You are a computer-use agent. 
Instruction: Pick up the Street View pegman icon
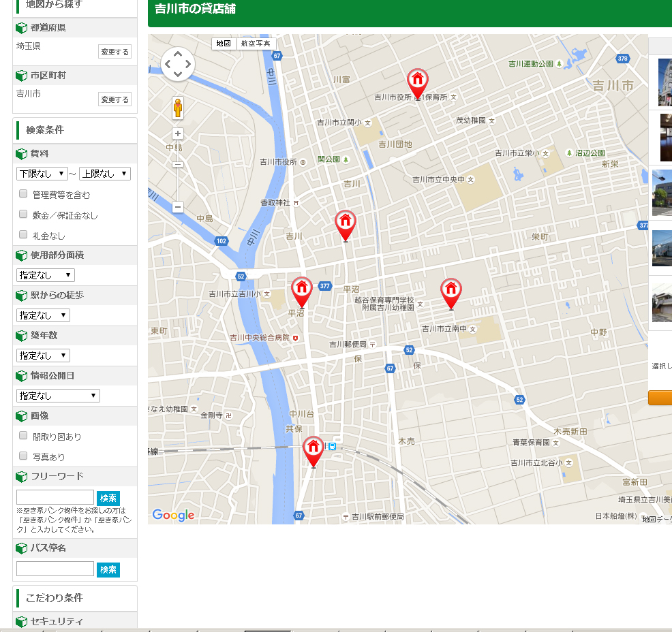(x=178, y=108)
